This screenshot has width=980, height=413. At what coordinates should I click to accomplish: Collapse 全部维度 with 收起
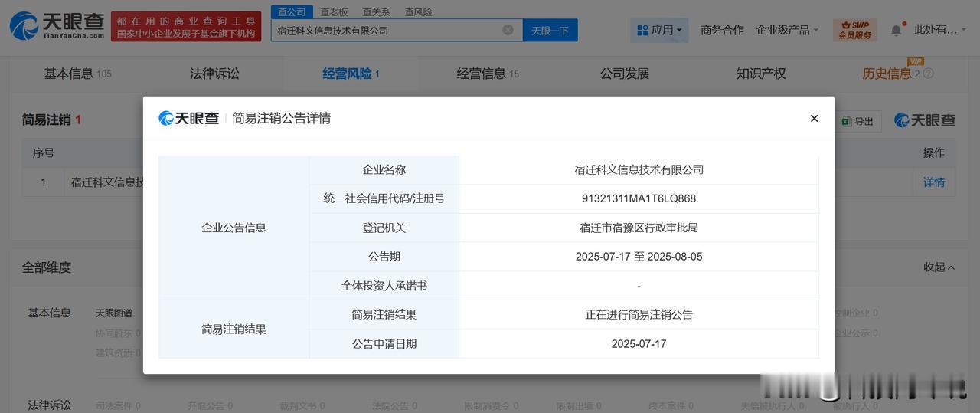[939, 267]
